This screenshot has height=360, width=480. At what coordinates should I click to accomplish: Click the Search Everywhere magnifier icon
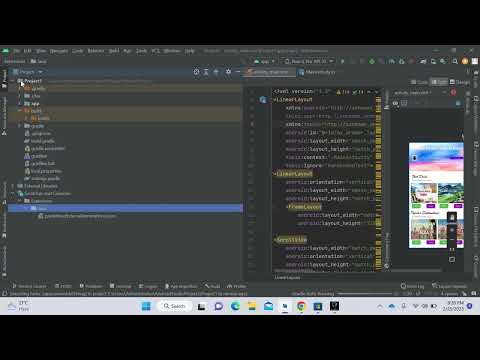click(455, 61)
